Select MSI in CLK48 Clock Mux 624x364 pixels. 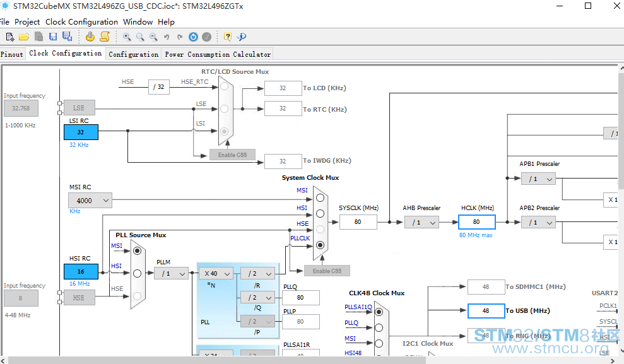[x=379, y=343]
